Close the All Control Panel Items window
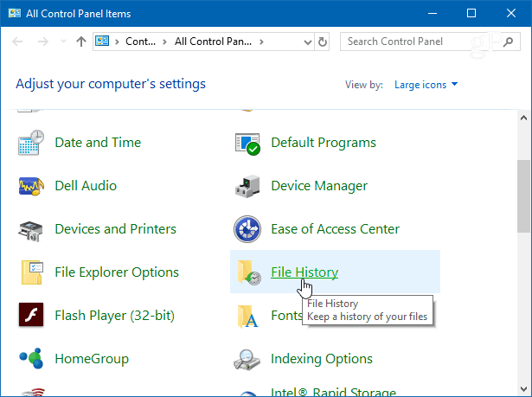 pyautogui.click(x=511, y=13)
